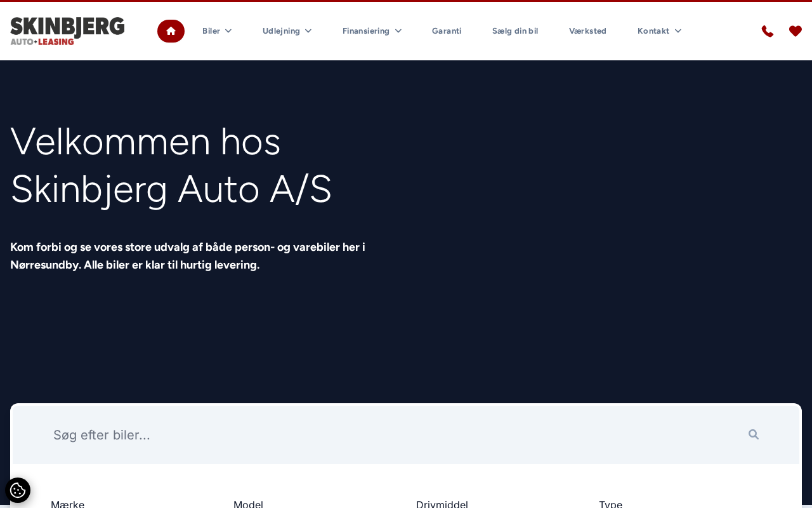The width and height of the screenshot is (812, 508).
Task: Open the Garanti page
Action: click(447, 31)
